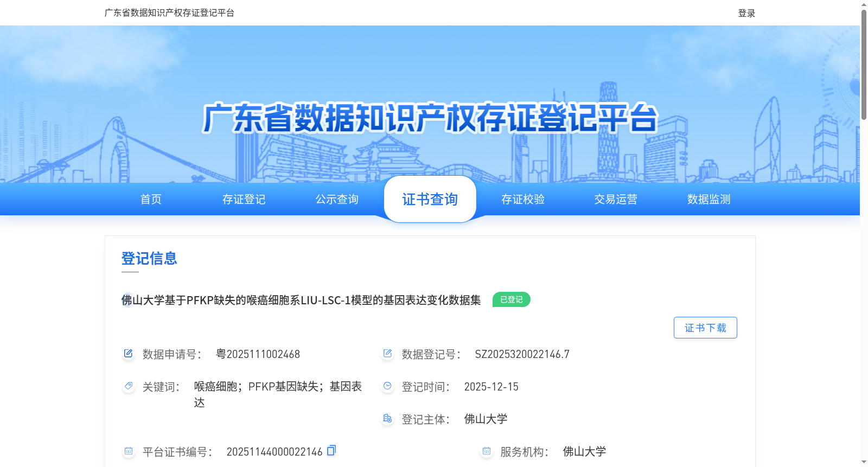The width and height of the screenshot is (868, 467).
Task: Click the calendar icon beside 平台证书编号
Action: coord(128,451)
